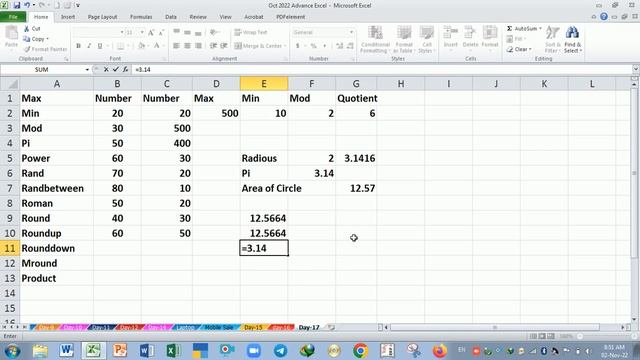Click the Format as Table icon
The image size is (640, 360).
tap(404, 33)
